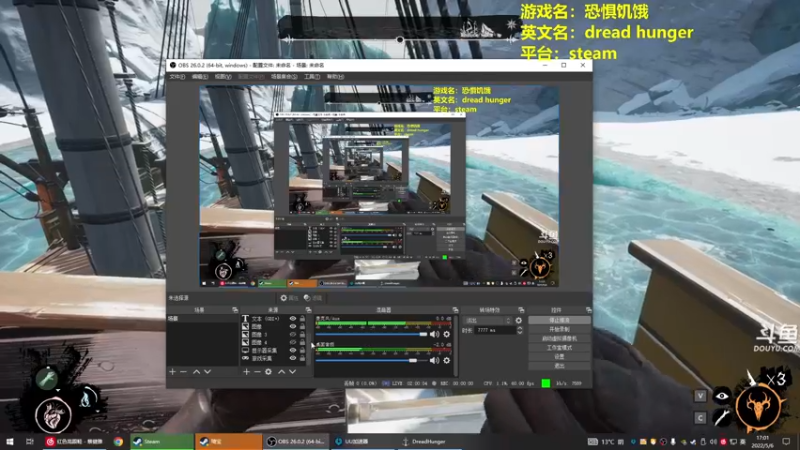Click the stop streaming button
The width and height of the screenshot is (800, 450).
tap(559, 320)
